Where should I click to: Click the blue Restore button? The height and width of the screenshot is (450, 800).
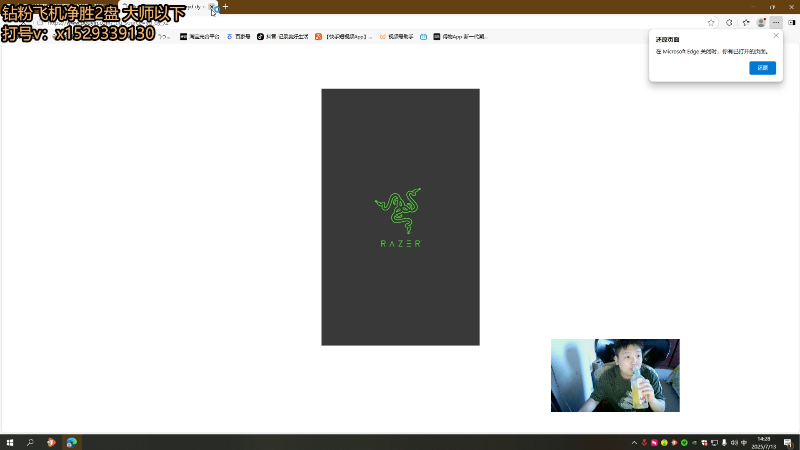tap(762, 68)
